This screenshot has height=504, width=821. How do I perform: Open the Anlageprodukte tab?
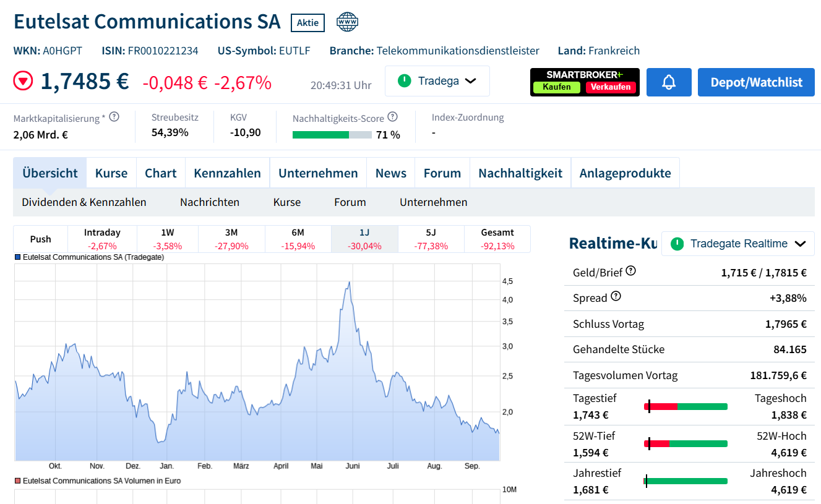(x=625, y=173)
